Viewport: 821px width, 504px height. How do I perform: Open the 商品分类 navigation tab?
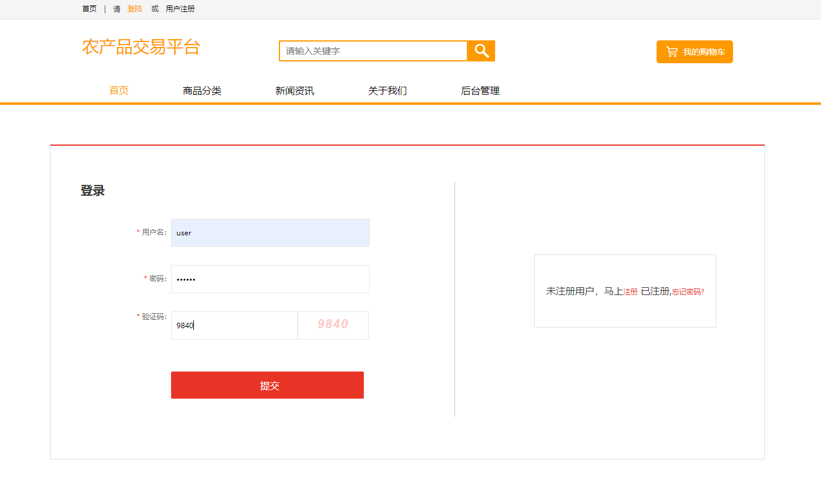coord(202,90)
